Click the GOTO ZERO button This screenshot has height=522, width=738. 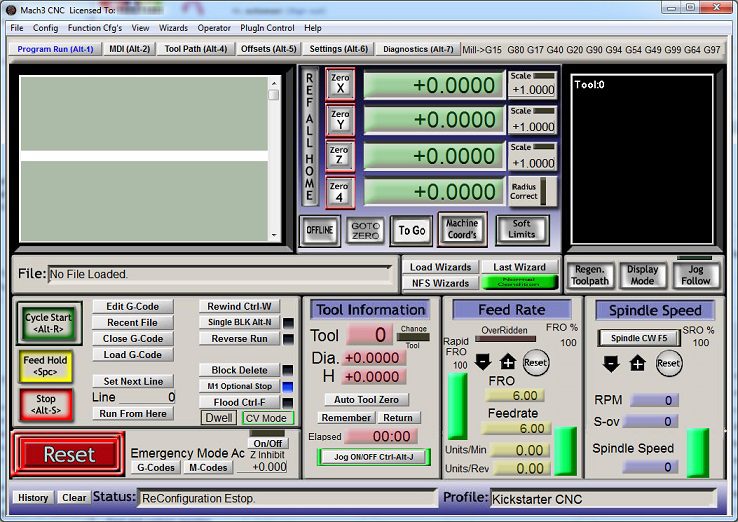pos(365,230)
